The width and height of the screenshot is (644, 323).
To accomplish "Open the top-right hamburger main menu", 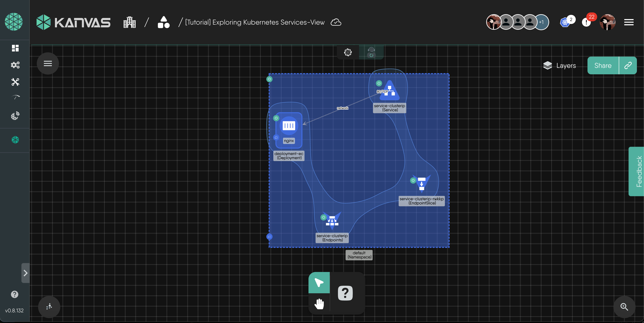I will click(x=628, y=22).
